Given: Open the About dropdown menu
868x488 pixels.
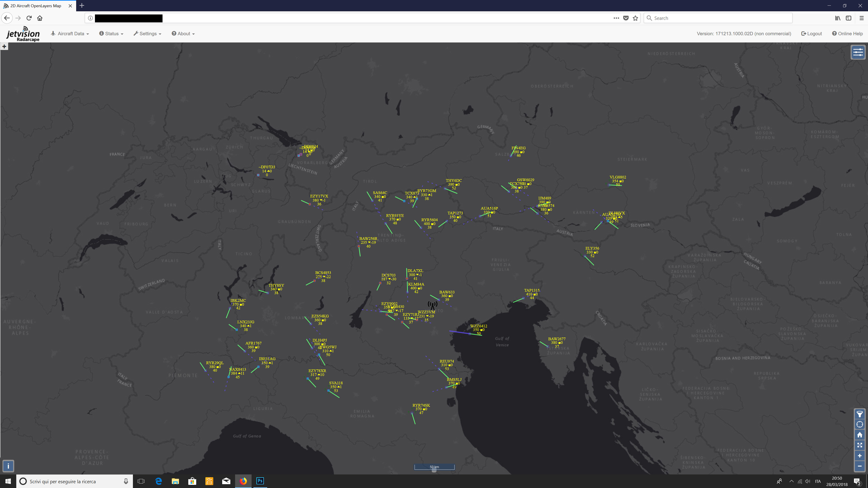Looking at the screenshot, I should [x=183, y=34].
